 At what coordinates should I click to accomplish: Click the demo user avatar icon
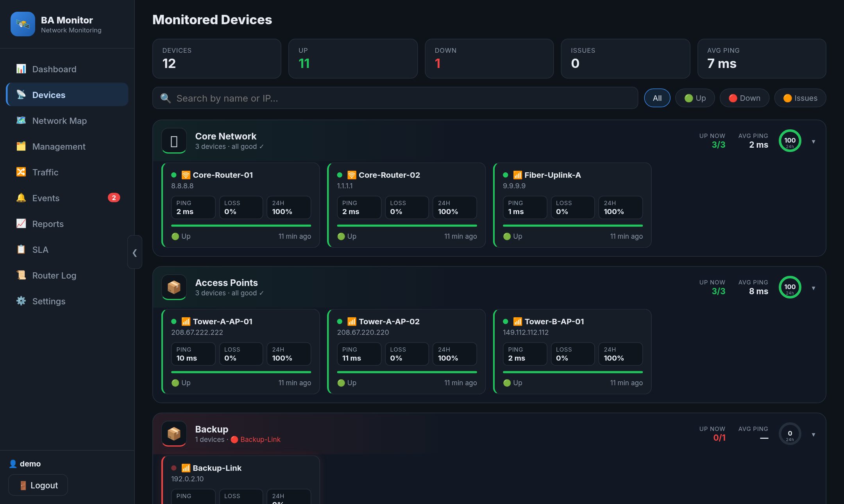tap(13, 464)
